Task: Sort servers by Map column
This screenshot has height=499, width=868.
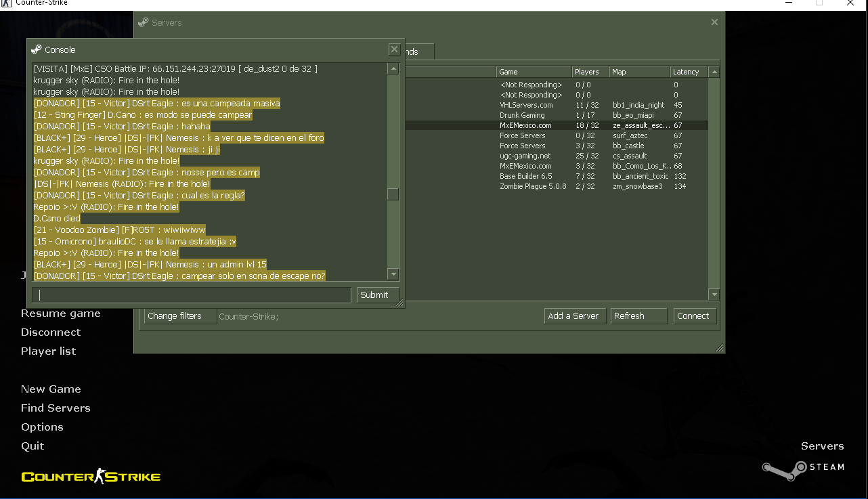Action: point(639,72)
